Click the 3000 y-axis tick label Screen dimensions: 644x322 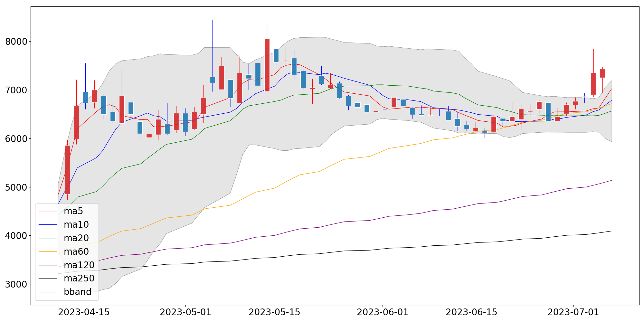tap(16, 284)
